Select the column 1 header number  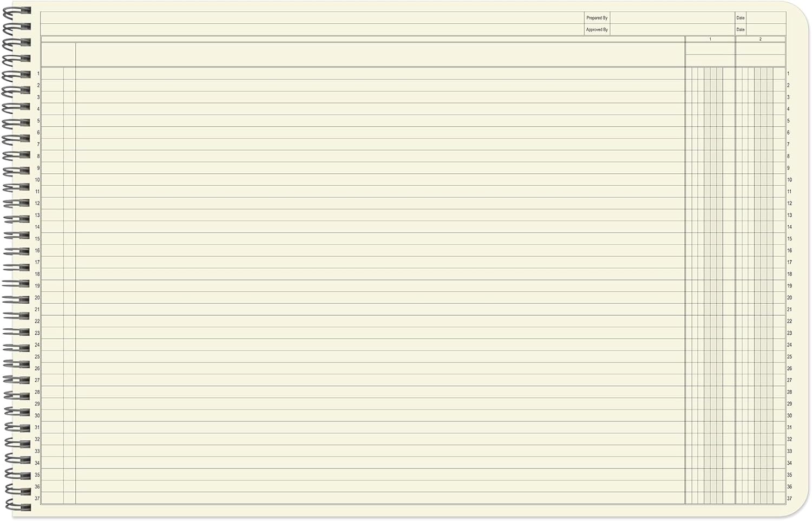[x=710, y=40]
